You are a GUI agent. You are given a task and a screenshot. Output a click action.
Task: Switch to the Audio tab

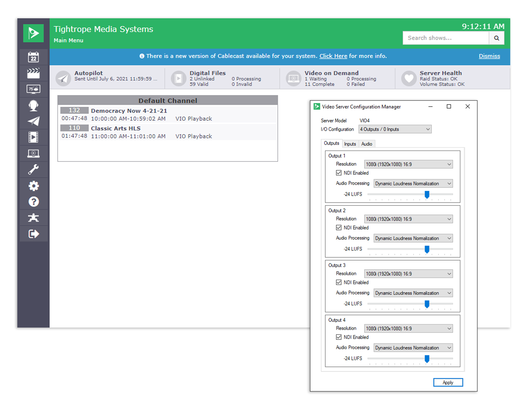[367, 144]
